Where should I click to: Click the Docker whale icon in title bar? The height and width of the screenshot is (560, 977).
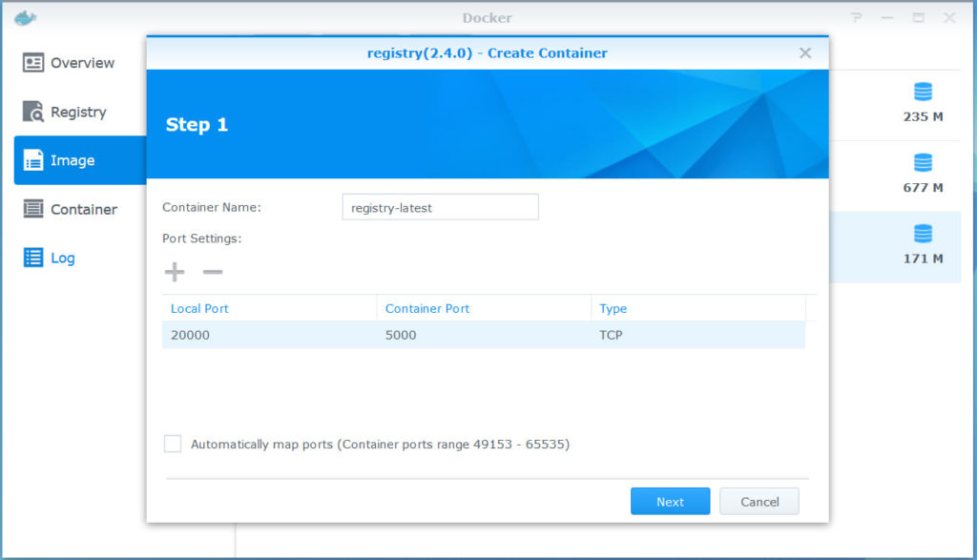[x=26, y=17]
